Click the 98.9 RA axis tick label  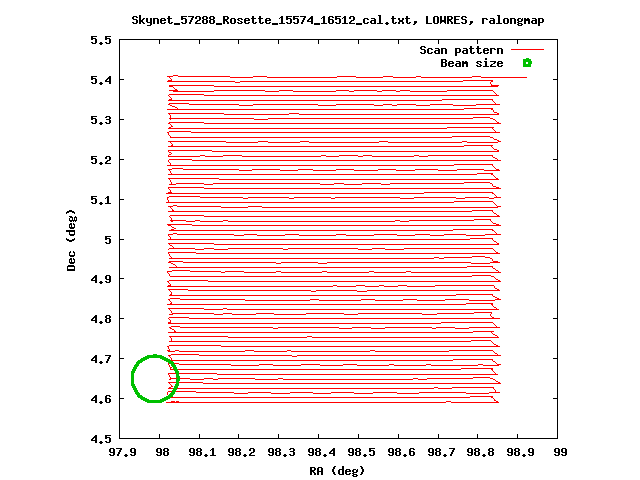521,453
